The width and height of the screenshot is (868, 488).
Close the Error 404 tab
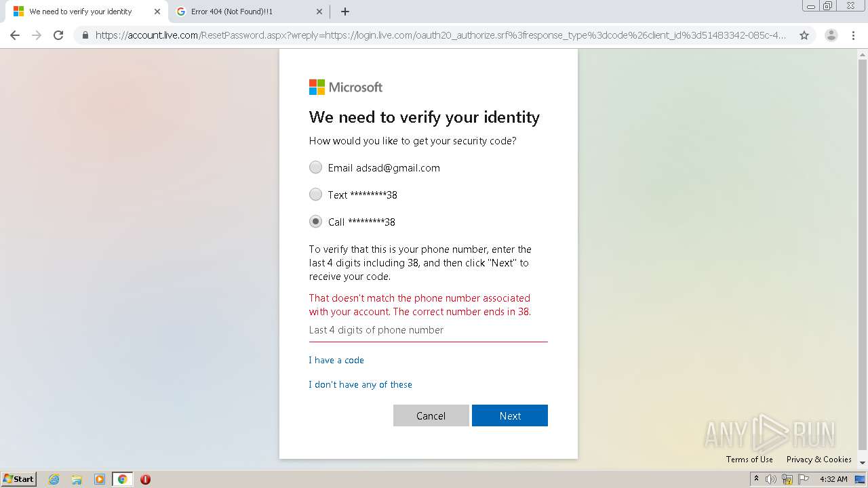[320, 12]
